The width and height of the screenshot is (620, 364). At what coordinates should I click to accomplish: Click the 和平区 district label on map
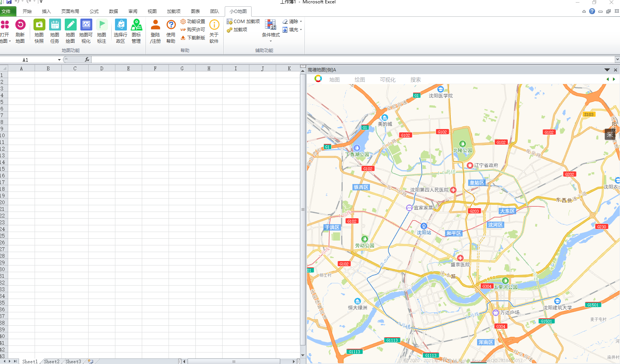point(454,233)
